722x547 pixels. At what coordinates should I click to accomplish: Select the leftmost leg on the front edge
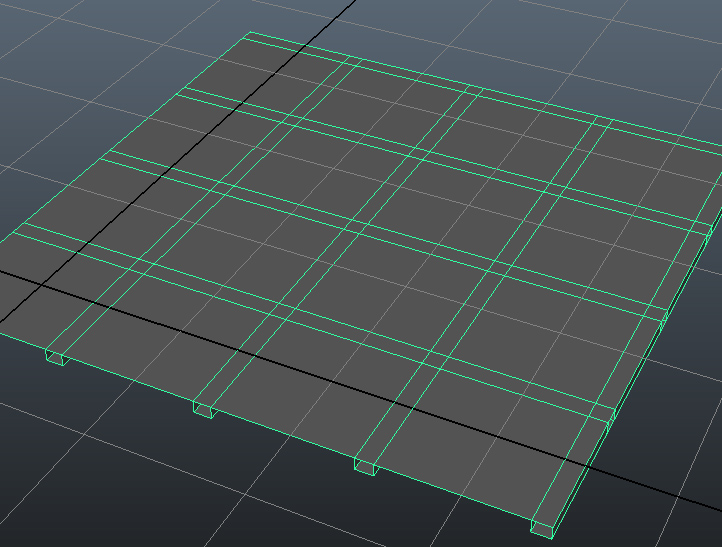[x=57, y=358]
